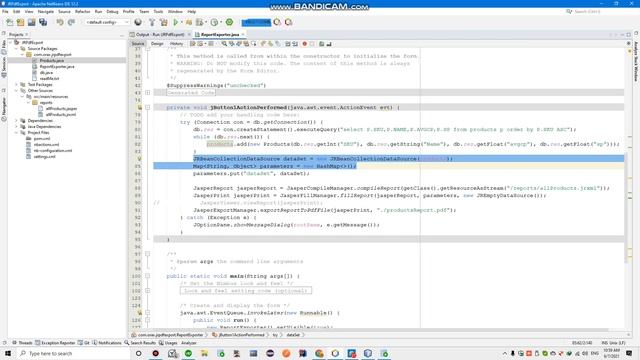Open Search Results bottom tab
This screenshot has height=360, width=640.
tap(140, 343)
